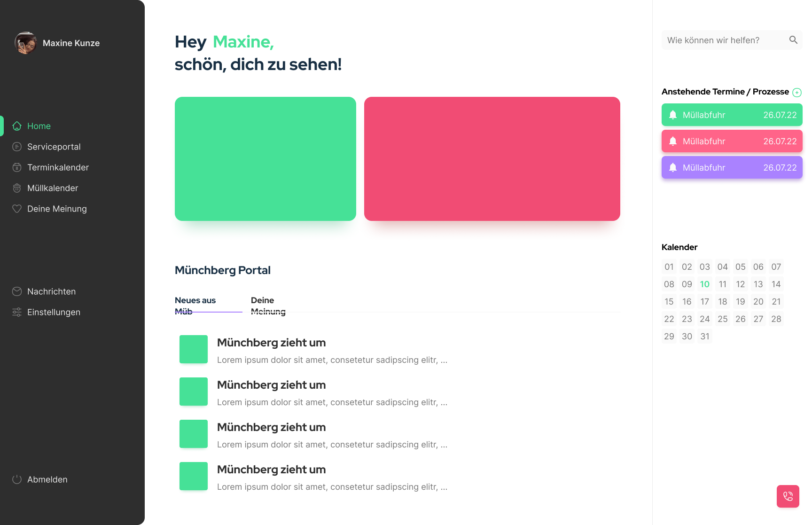Click the Serviceportal sidebar icon
The width and height of the screenshot is (812, 525).
[17, 147]
